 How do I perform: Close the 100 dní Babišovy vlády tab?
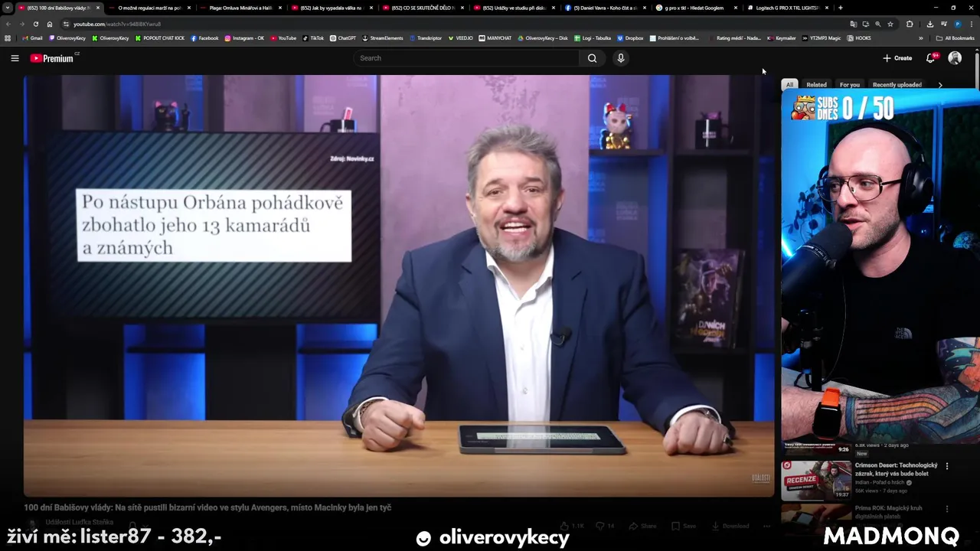(98, 8)
